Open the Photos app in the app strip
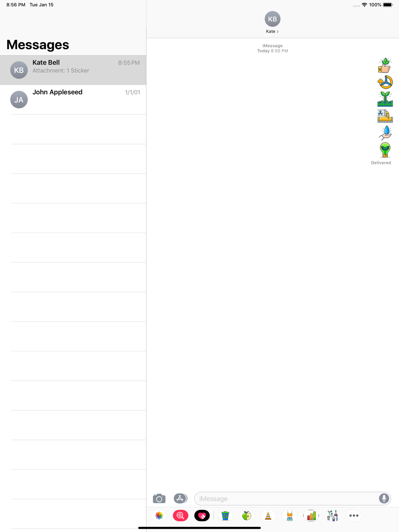 (159, 516)
